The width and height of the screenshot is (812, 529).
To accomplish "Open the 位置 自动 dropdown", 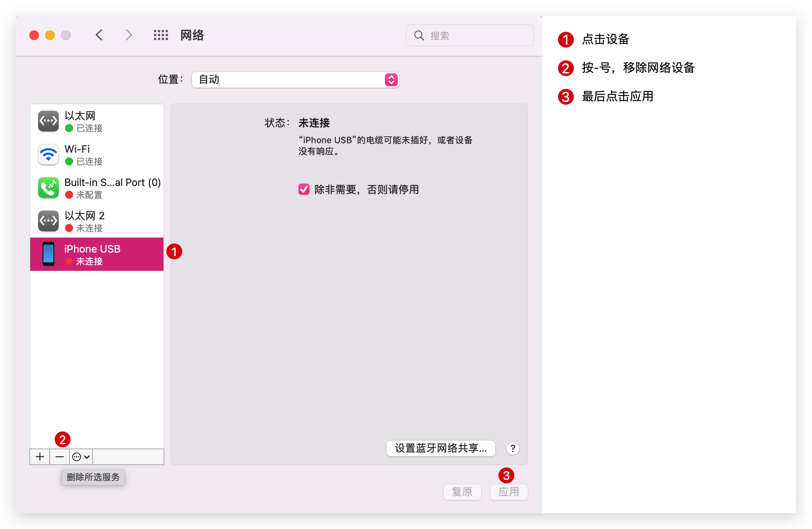I will tap(295, 80).
